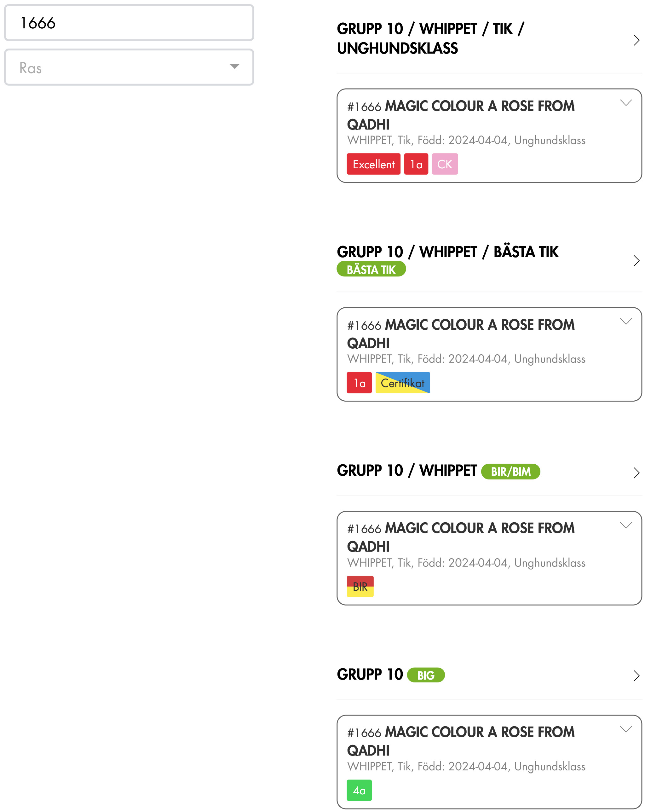
Task: Click the red Excellent result badge
Action: pos(373,164)
